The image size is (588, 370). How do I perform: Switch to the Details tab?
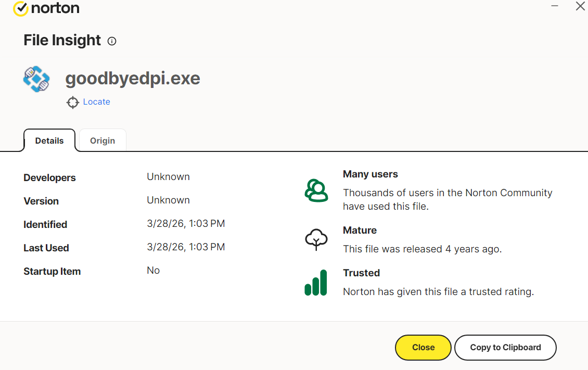click(49, 141)
